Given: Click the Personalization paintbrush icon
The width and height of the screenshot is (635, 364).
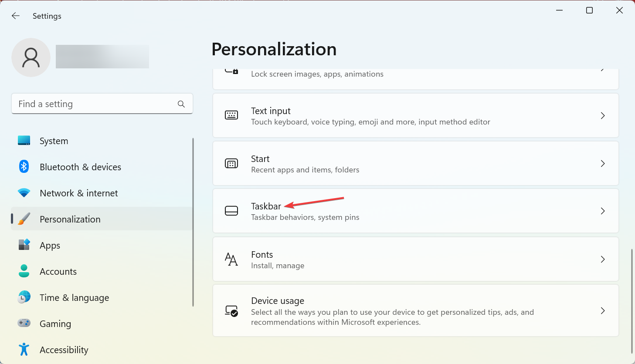Looking at the screenshot, I should 24,219.
